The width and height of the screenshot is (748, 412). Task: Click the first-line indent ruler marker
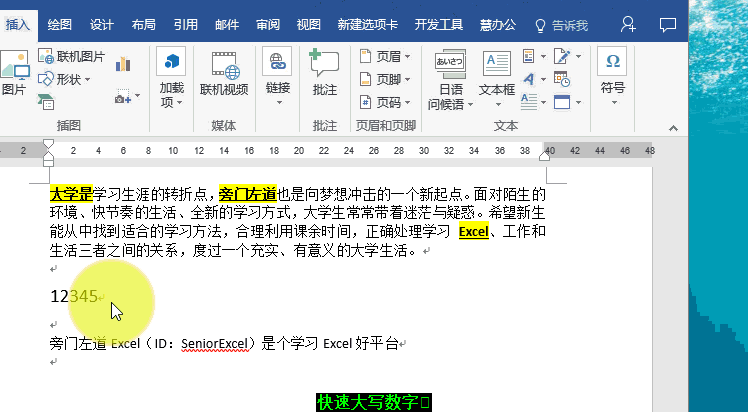[x=48, y=144]
